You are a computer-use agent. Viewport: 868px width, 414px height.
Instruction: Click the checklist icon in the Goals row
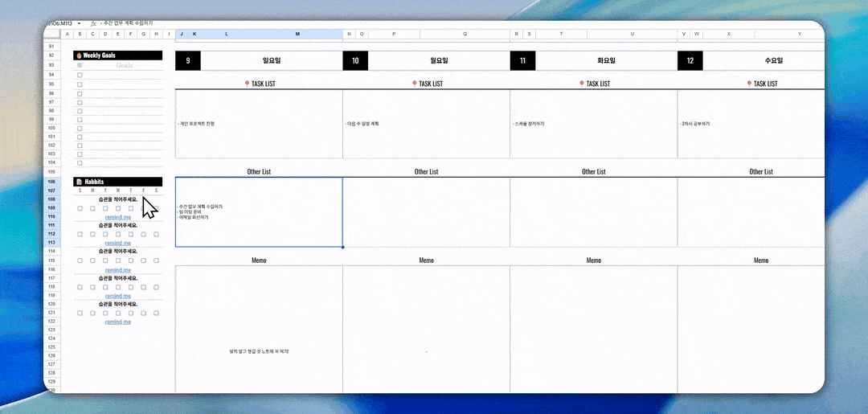point(79,65)
